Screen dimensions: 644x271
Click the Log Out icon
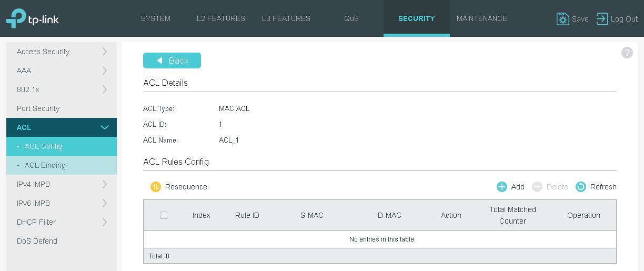tap(602, 19)
